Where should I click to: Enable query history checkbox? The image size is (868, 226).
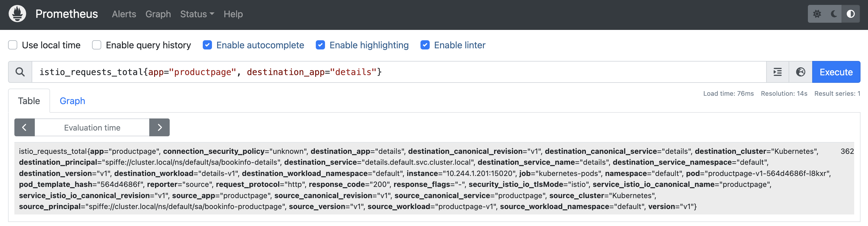point(97,45)
